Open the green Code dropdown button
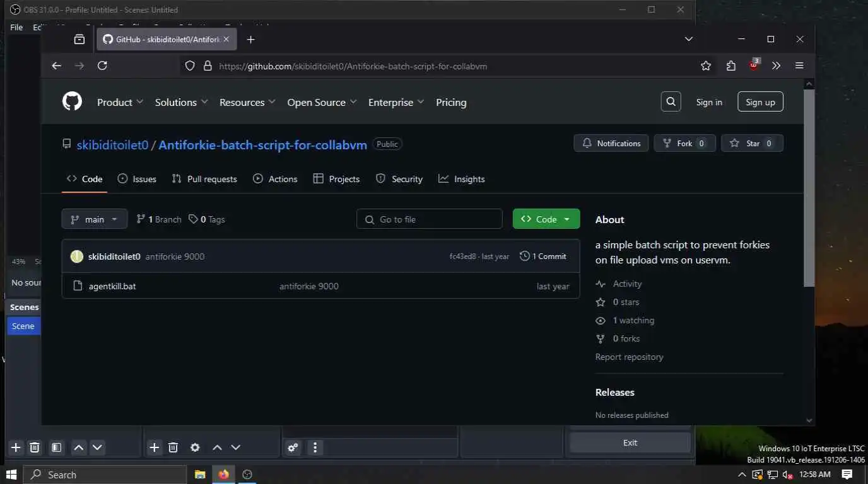 pos(546,219)
